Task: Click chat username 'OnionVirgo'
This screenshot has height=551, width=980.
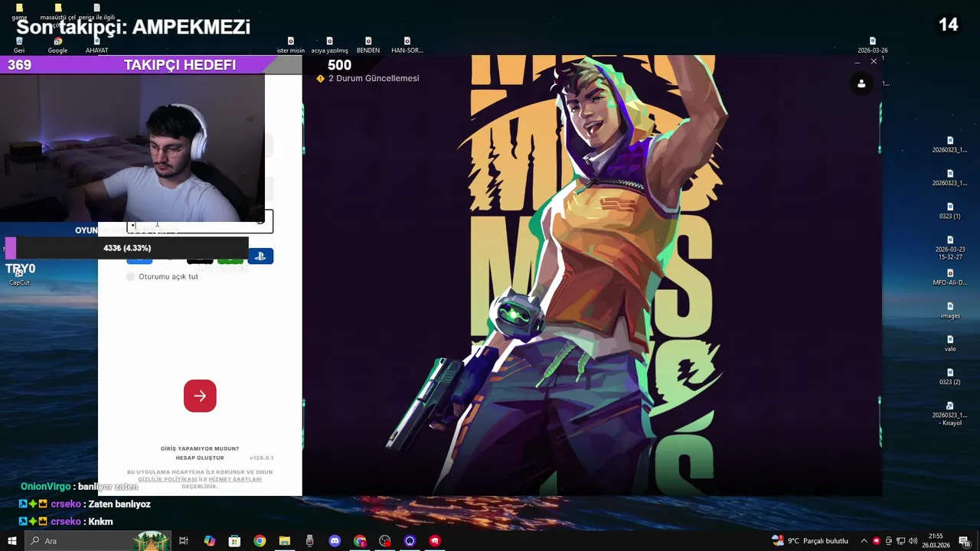Action: (45, 487)
